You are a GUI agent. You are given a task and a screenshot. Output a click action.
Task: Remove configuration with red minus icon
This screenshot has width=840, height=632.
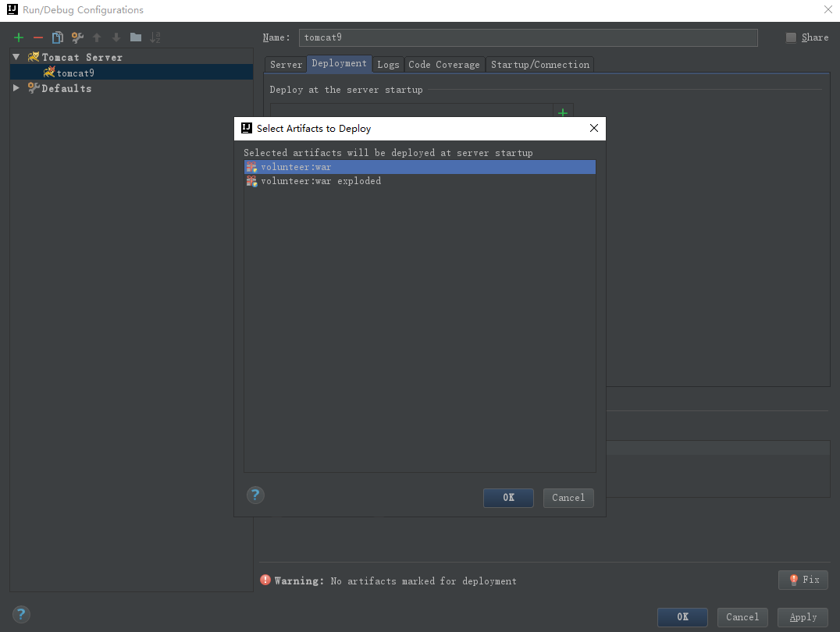point(38,37)
